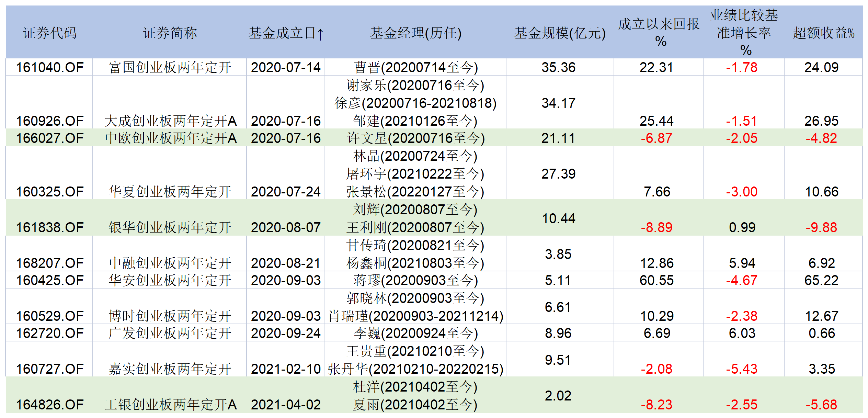Click manager 许文星(20200716至今) cell

point(415,138)
